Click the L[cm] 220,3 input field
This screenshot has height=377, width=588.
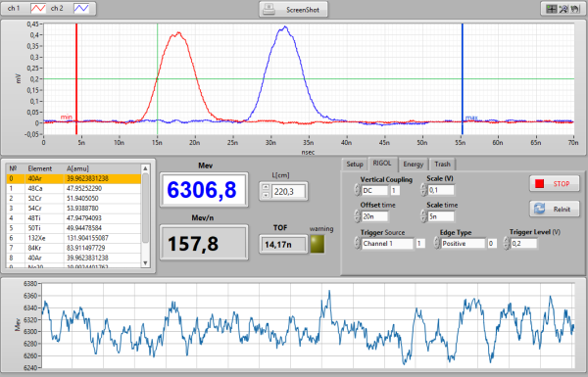pos(288,192)
